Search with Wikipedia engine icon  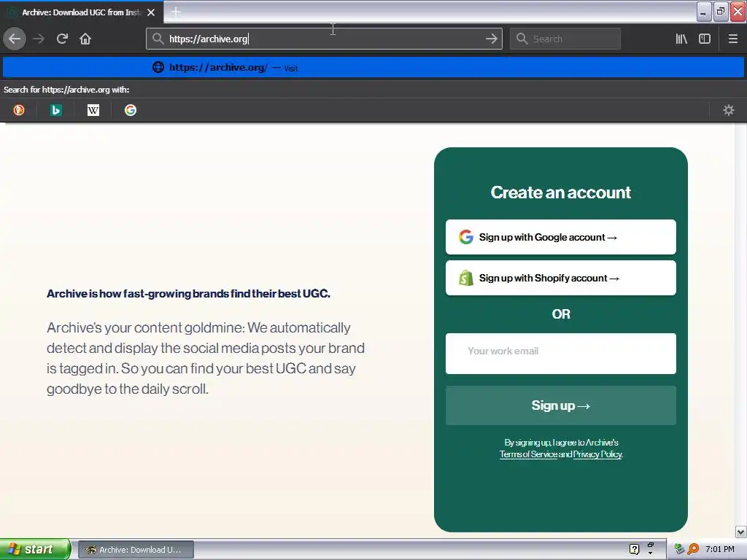pyautogui.click(x=93, y=110)
